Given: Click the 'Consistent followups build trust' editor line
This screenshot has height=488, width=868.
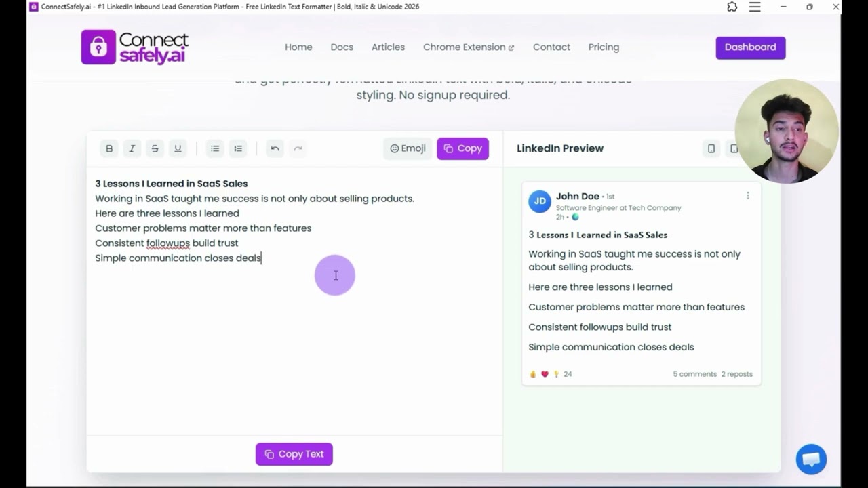Looking at the screenshot, I should [167, 243].
